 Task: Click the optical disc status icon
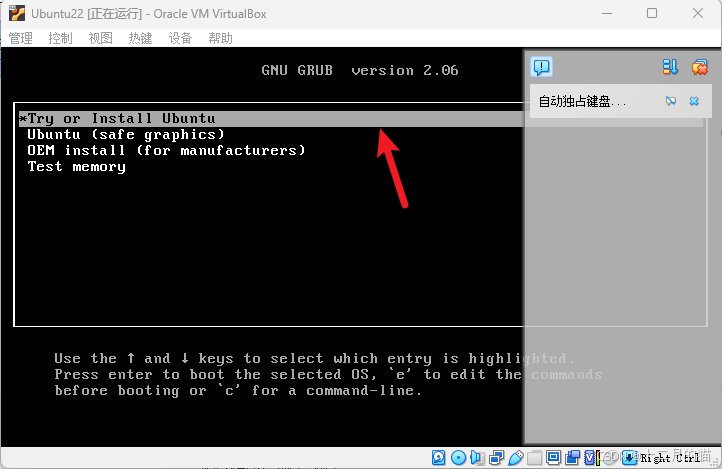(458, 457)
